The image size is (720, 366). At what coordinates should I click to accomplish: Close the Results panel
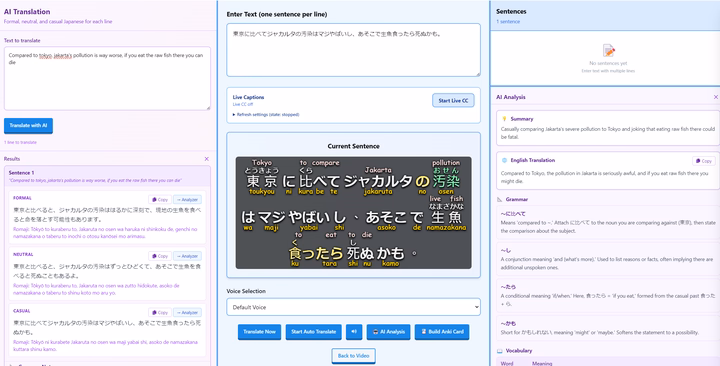tap(207, 159)
